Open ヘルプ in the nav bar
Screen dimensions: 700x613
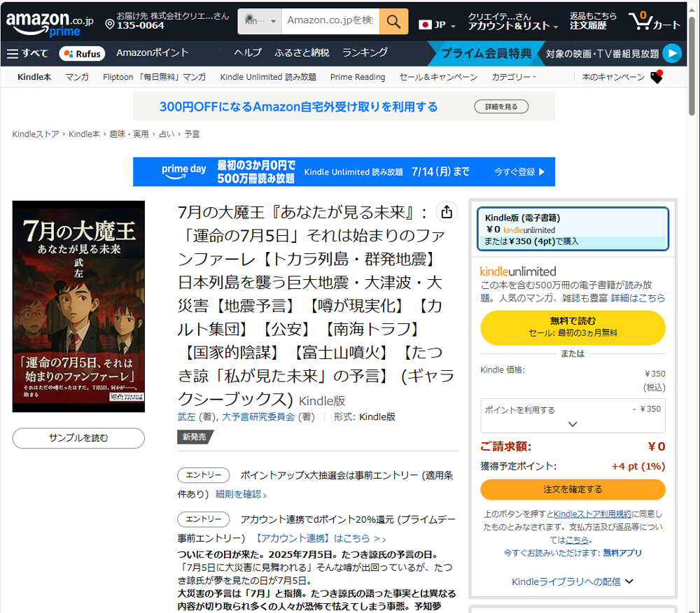click(248, 52)
